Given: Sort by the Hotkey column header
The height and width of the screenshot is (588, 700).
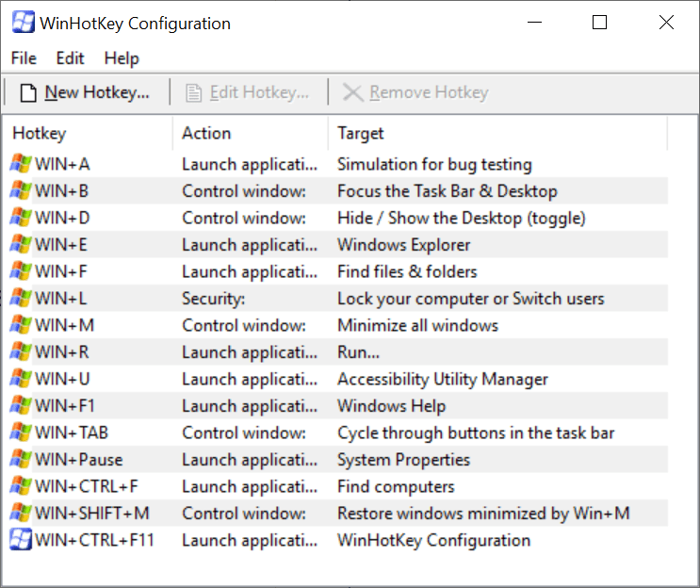Looking at the screenshot, I should click(40, 133).
